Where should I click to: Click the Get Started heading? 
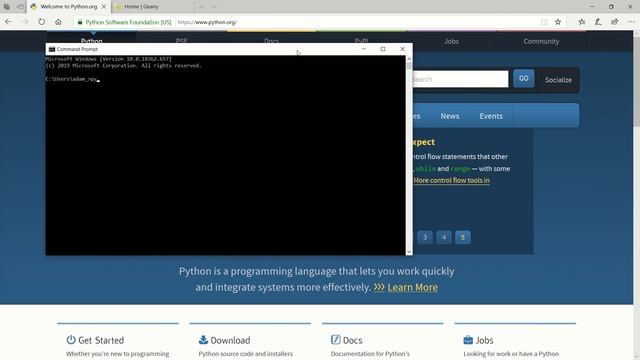tap(101, 340)
